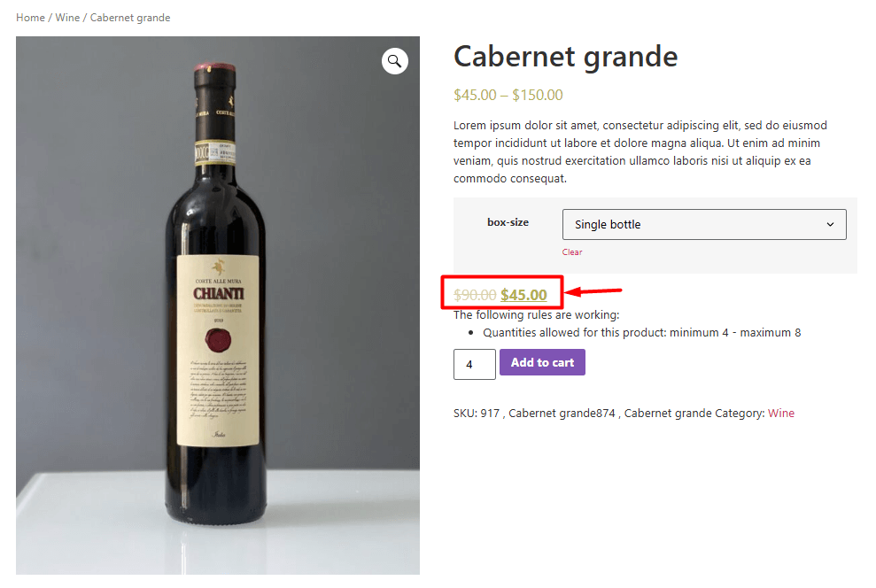
Task: Click the SKU 917 text
Action: click(477, 414)
